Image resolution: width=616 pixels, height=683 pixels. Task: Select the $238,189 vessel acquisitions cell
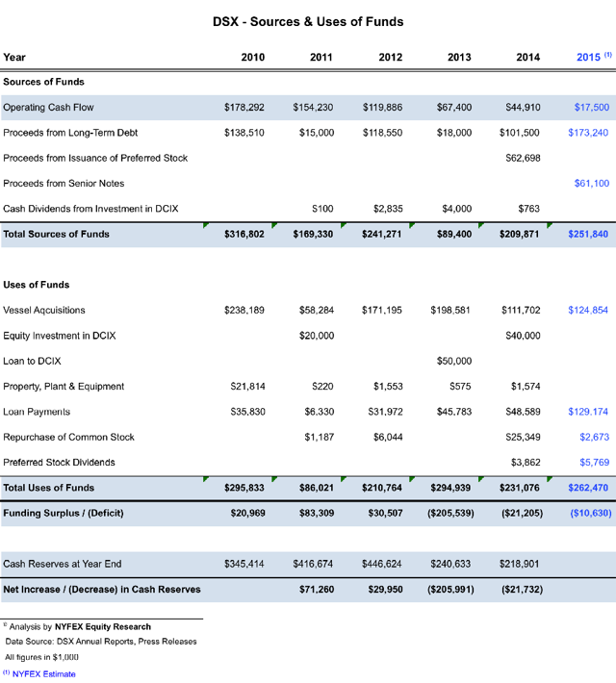click(244, 310)
